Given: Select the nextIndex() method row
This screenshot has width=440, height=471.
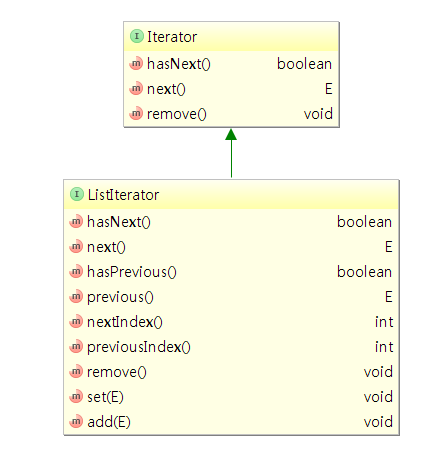Looking at the screenshot, I should pyautogui.click(x=231, y=322).
